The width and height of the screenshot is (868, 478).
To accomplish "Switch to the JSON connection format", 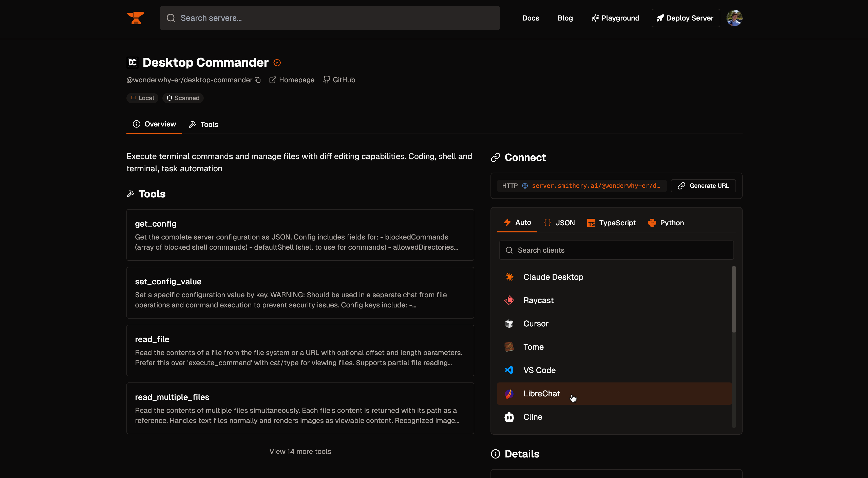I will pos(559,223).
